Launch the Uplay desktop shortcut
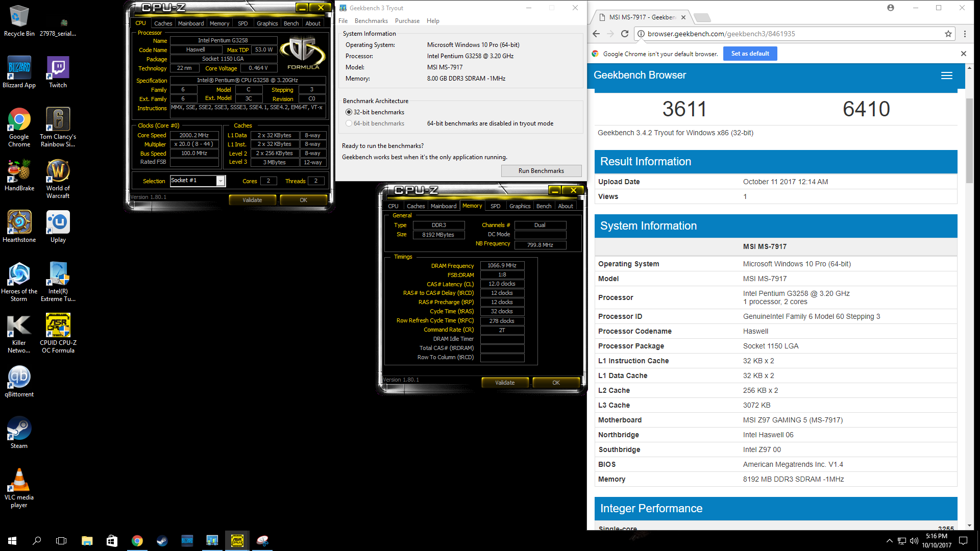 [58, 227]
